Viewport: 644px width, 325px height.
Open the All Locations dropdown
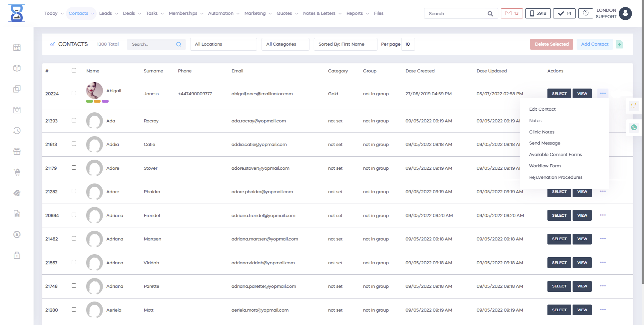223,44
